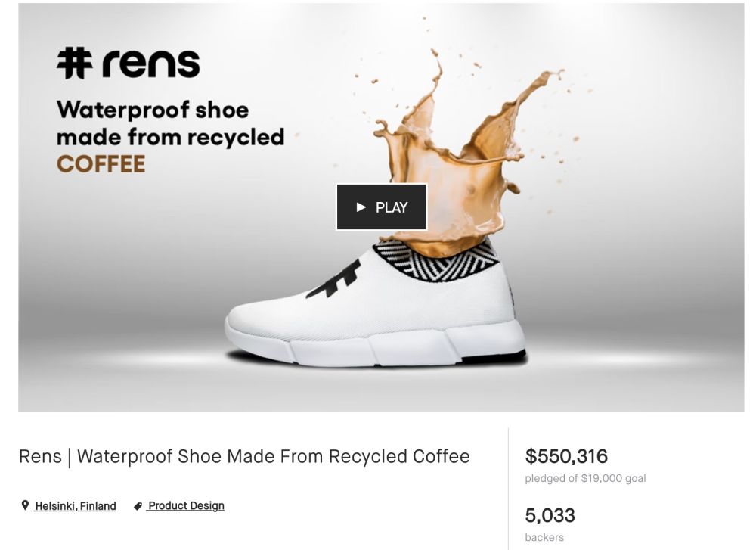
Task: Click the hashtag symbol in rens logo
Action: pos(75,63)
